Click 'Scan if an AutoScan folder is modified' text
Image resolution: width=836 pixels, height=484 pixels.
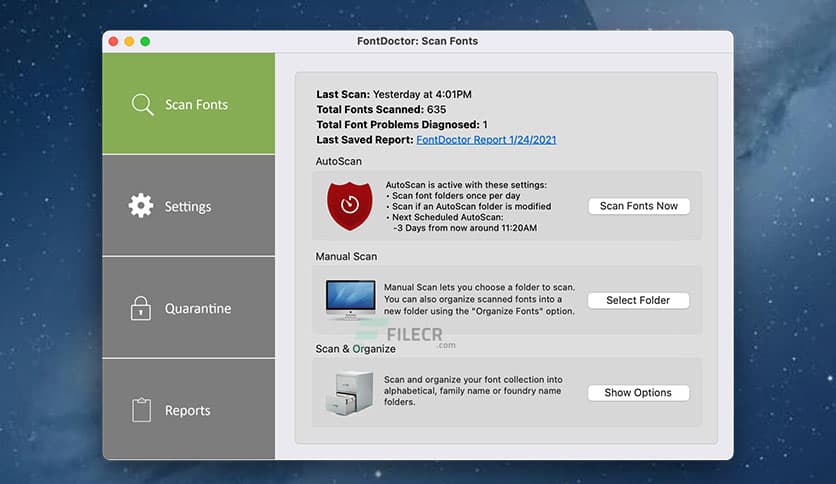(x=471, y=206)
